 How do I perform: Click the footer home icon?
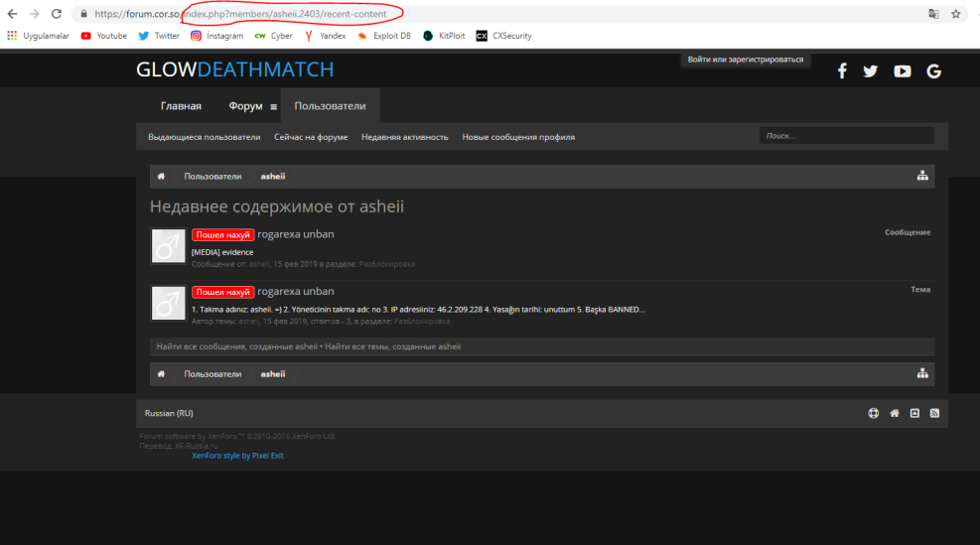[x=894, y=413]
